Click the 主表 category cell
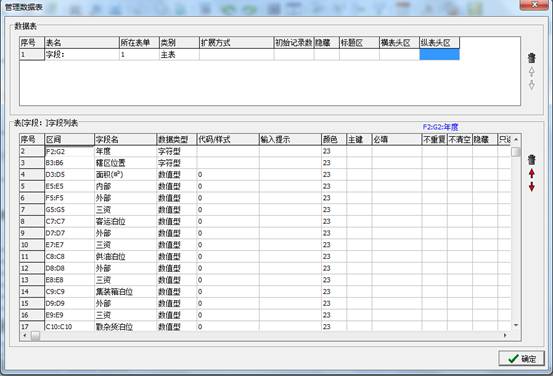This screenshot has height=376, width=553. (x=179, y=55)
